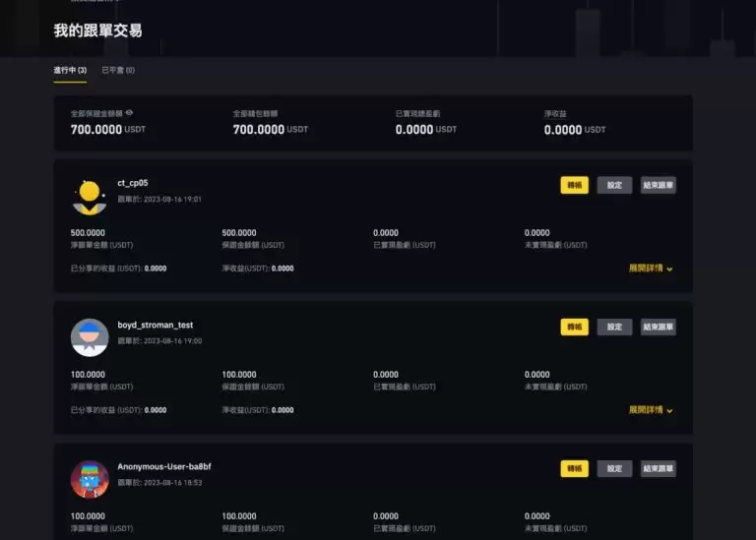Click the Anonymous-User-ba8bf trader name
Screen dimensions: 756x540
(164, 466)
